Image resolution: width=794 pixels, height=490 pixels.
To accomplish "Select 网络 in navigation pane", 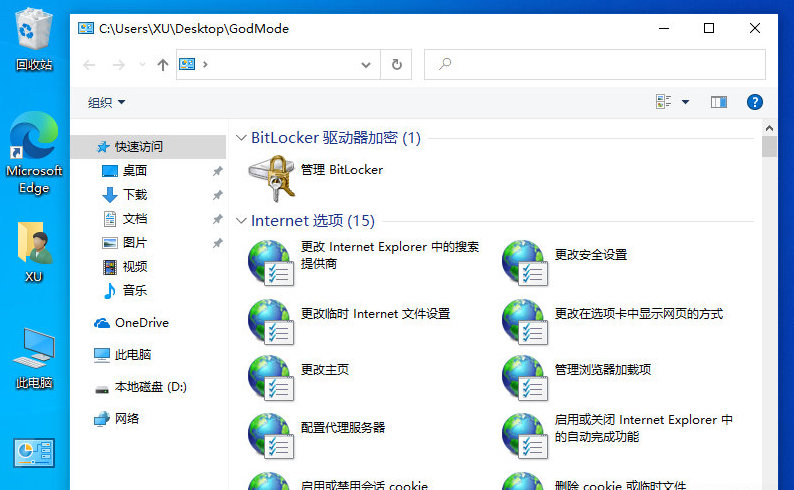I will click(x=116, y=419).
